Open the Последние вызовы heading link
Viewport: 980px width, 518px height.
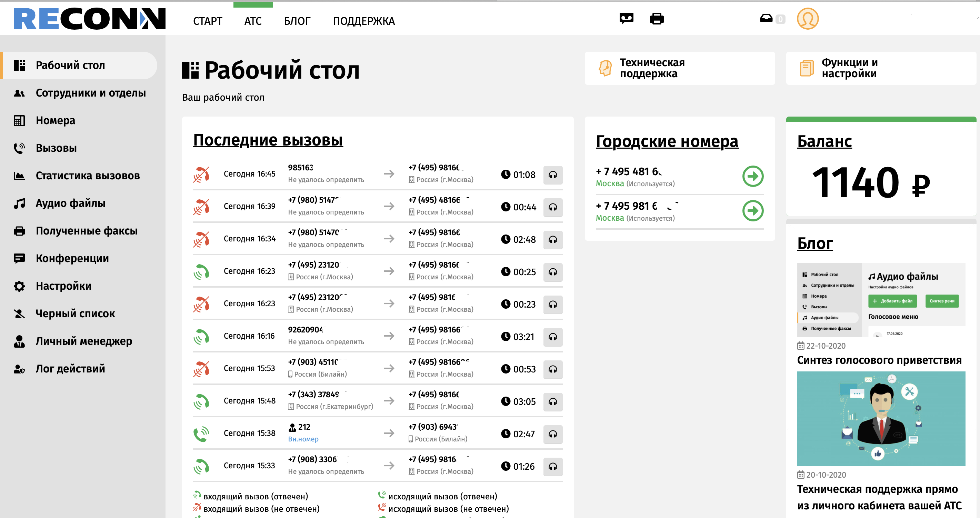coord(268,140)
